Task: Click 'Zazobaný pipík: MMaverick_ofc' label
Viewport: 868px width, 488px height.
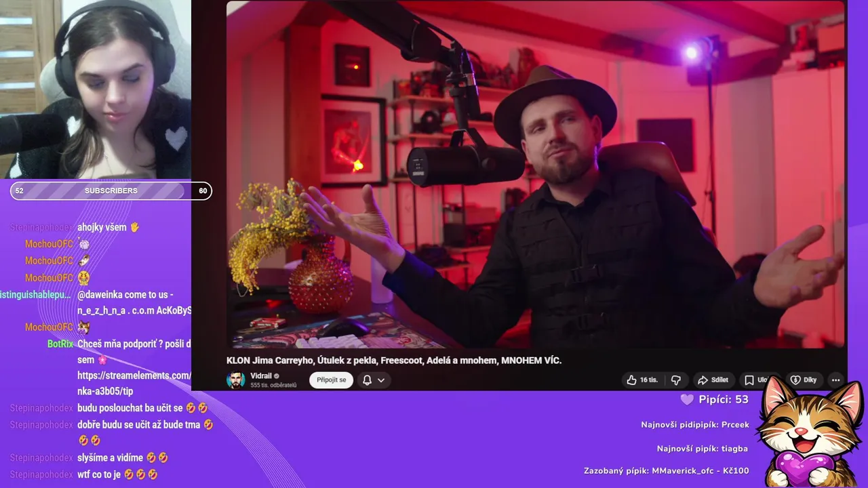Action: click(667, 471)
